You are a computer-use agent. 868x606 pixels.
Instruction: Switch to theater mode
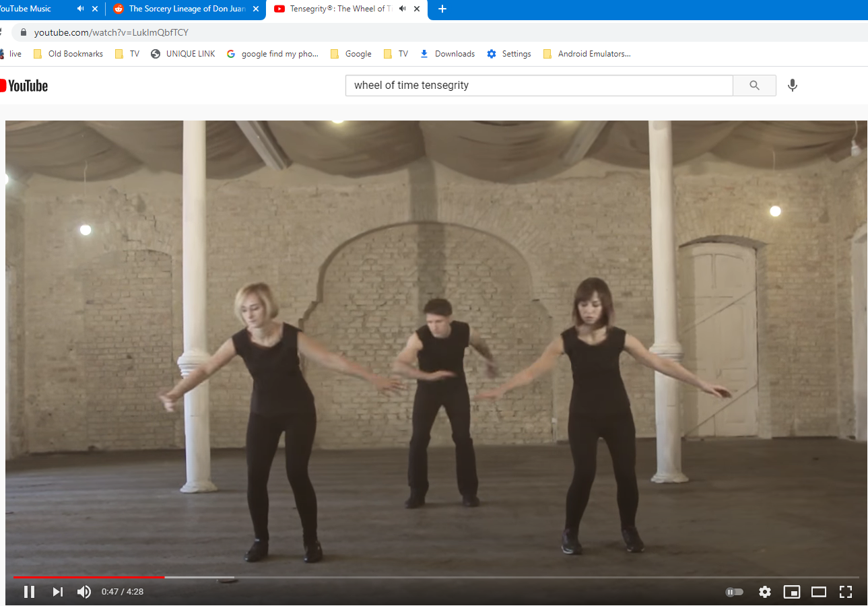coord(818,592)
